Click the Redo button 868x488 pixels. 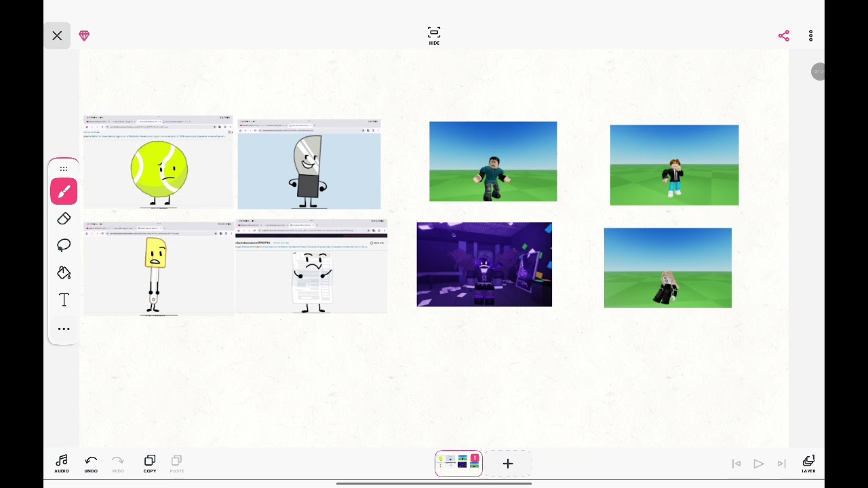click(118, 464)
